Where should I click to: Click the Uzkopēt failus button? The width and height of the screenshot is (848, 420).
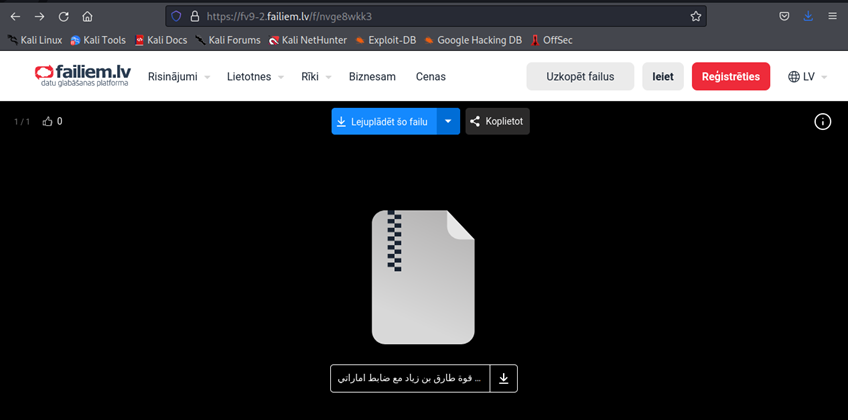click(x=580, y=76)
